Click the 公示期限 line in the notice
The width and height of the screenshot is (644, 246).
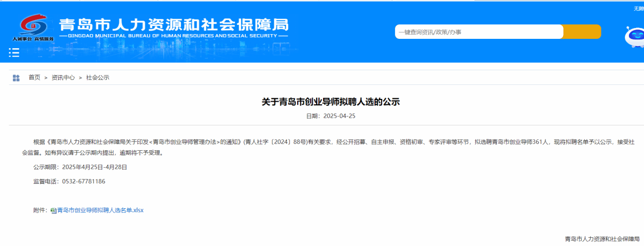point(80,167)
